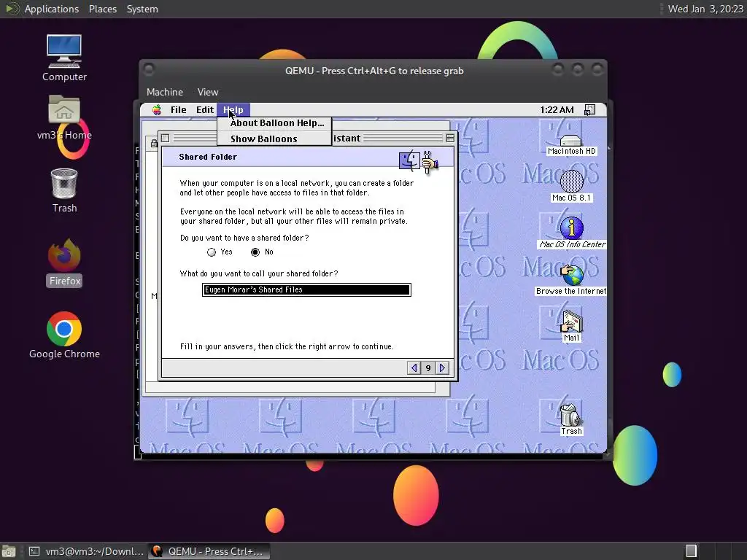Screen dimensions: 747x560
Task: Open Macintosh HD desktop icon
Action: click(x=571, y=145)
